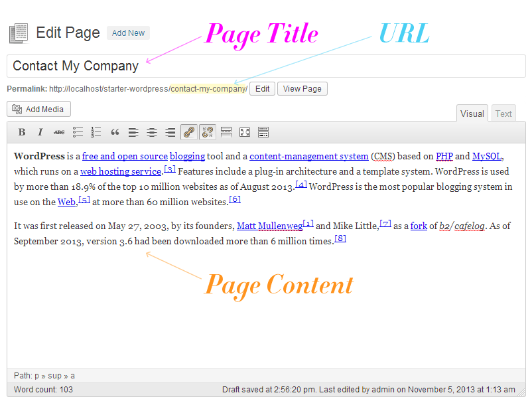
Task: Click the bold word WordPress in content
Action: click(x=39, y=156)
